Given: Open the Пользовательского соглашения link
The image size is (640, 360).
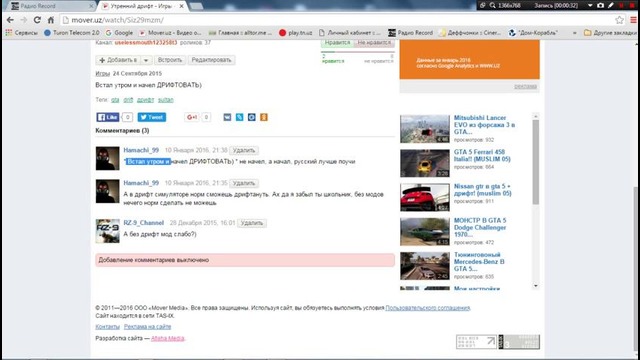Looking at the screenshot, I should [x=428, y=308].
